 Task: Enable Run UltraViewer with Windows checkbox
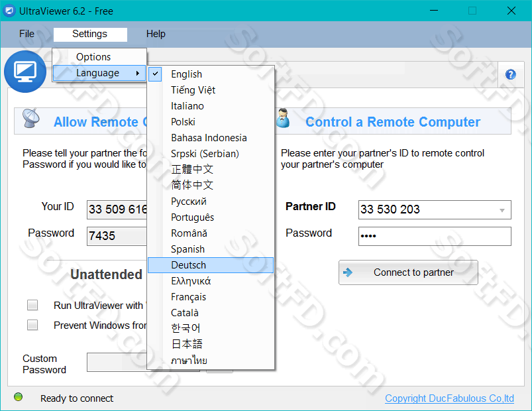[32, 305]
